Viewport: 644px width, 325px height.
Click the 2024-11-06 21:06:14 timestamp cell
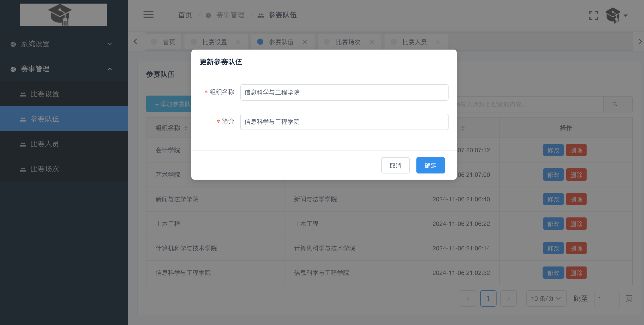coord(461,248)
